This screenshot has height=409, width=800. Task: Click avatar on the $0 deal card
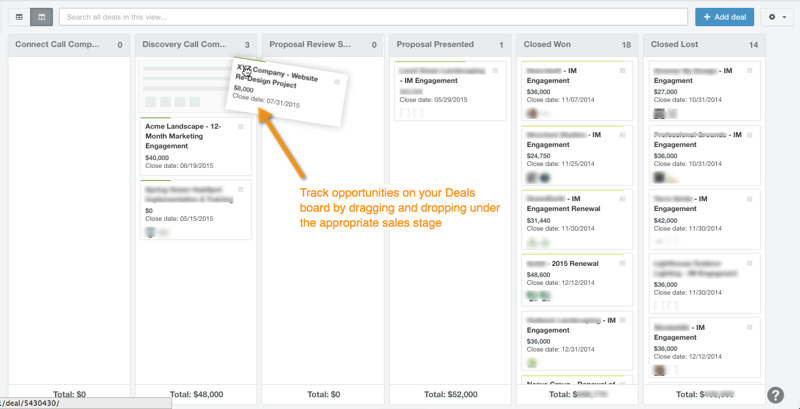(150, 233)
